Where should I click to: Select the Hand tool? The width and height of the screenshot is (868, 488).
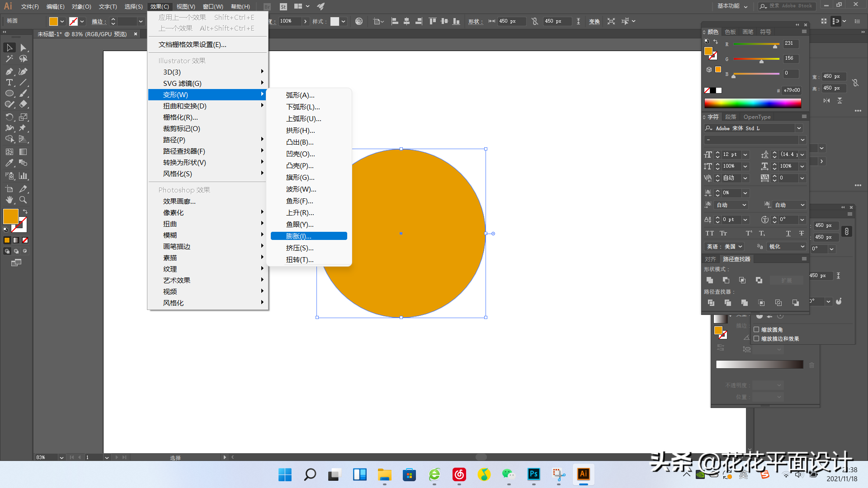coord(9,200)
